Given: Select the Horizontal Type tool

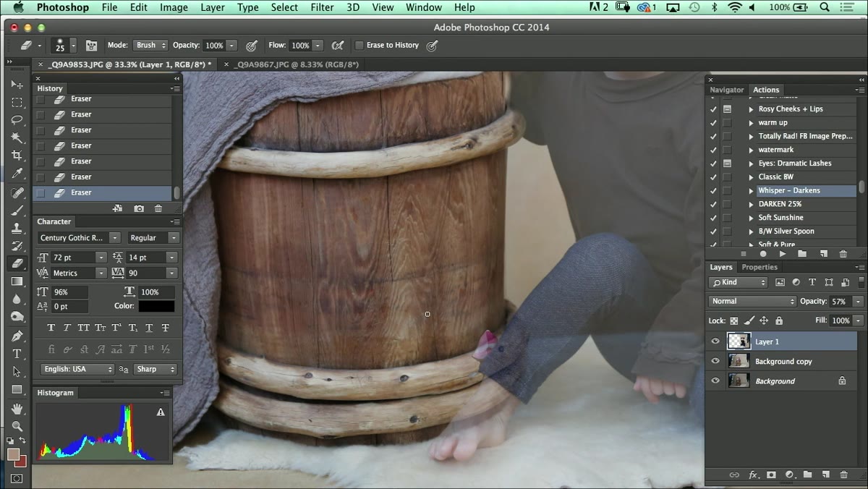Looking at the screenshot, I should tap(17, 354).
